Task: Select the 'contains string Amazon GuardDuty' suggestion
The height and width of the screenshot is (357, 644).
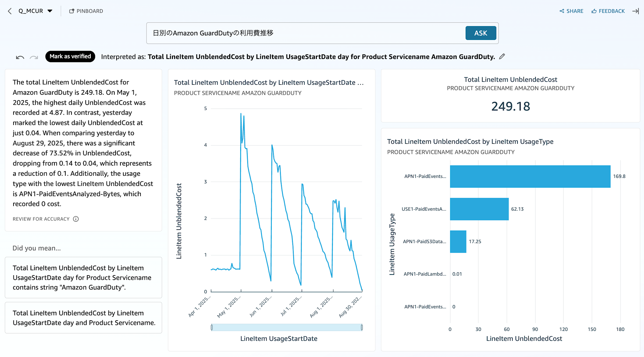Action: 83,277
